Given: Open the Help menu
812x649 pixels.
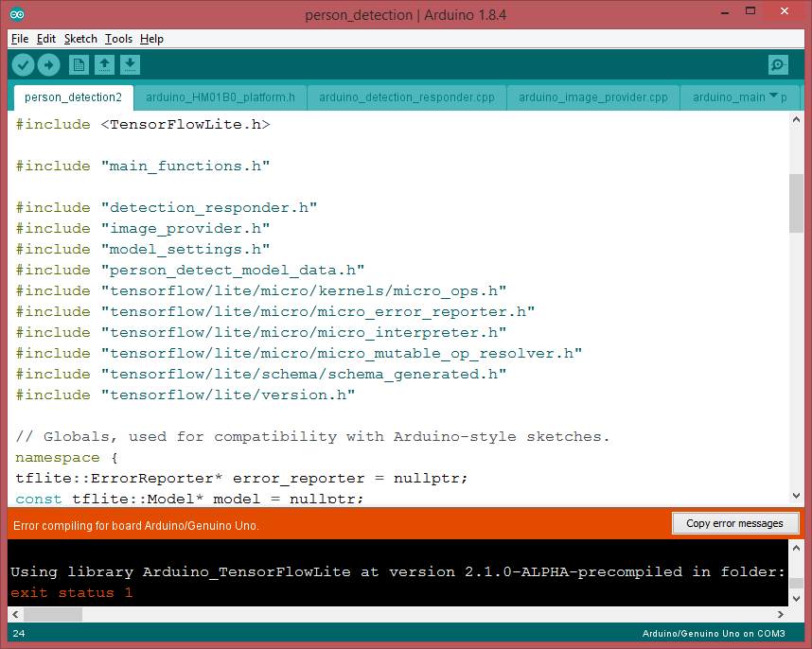Looking at the screenshot, I should point(151,39).
